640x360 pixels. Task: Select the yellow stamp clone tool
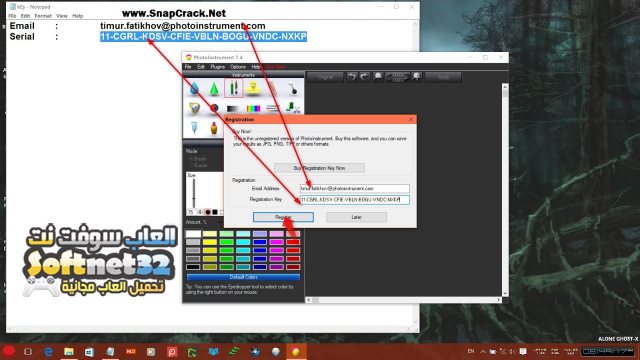253,88
